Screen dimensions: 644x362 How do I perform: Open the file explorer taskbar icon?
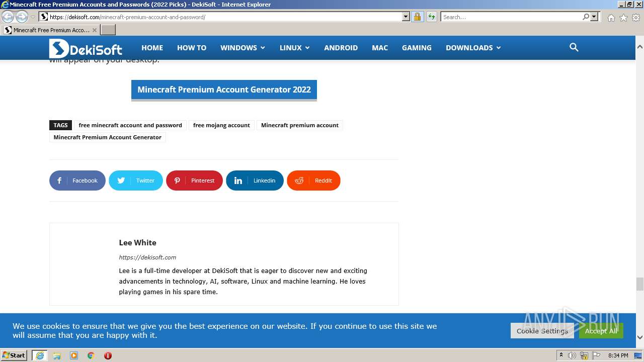(57, 355)
